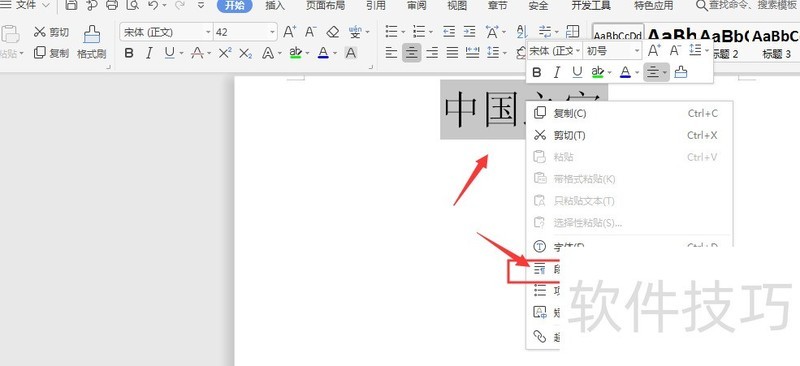Click the Increase Indent icon

click(469, 32)
